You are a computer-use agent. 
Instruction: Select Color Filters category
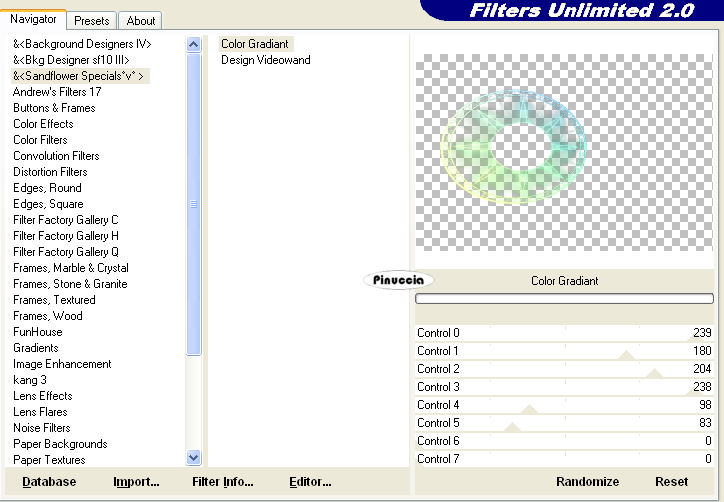pyautogui.click(x=40, y=140)
